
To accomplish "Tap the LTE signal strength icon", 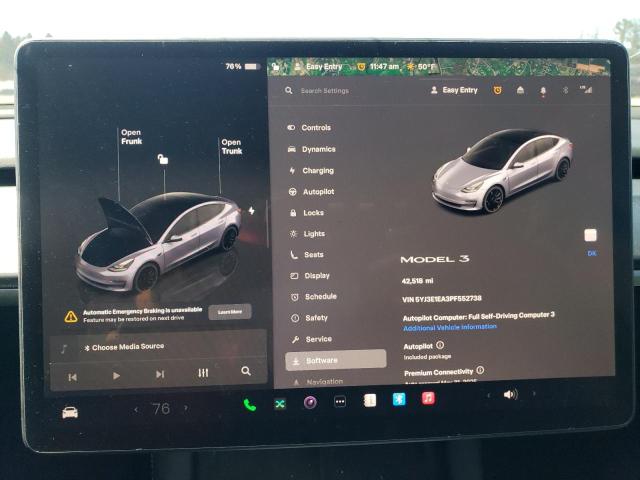I will point(587,90).
